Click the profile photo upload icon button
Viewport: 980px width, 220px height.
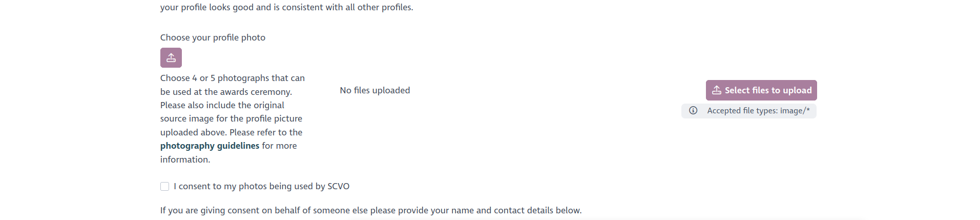coord(171,58)
